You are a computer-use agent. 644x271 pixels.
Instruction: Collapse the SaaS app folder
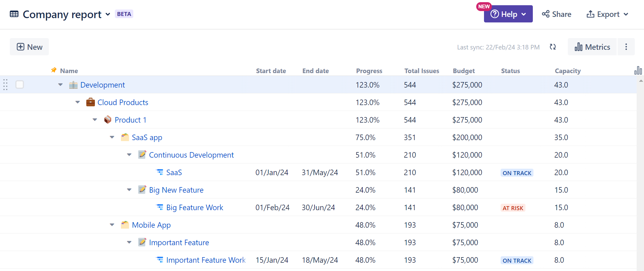(112, 137)
